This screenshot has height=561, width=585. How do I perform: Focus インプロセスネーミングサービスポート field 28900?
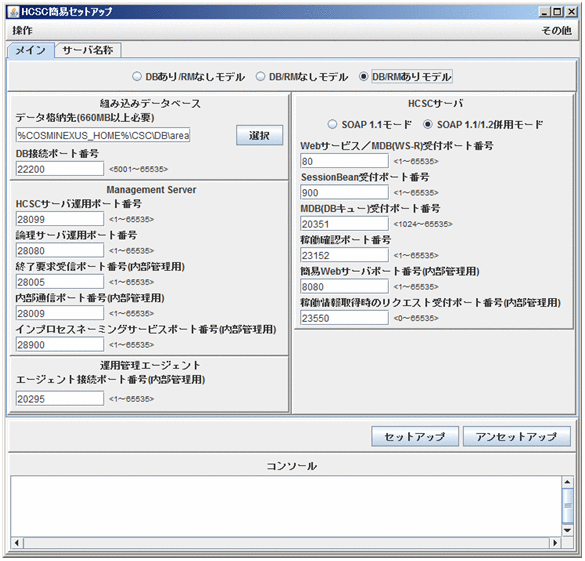[60, 344]
